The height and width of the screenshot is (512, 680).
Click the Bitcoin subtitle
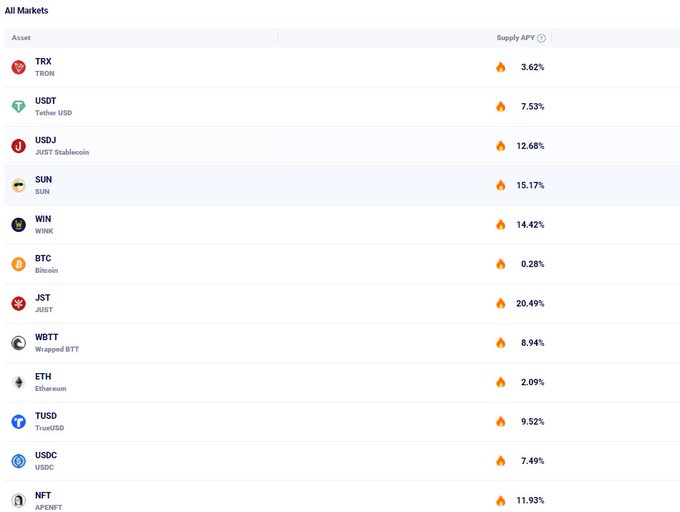pos(46,271)
